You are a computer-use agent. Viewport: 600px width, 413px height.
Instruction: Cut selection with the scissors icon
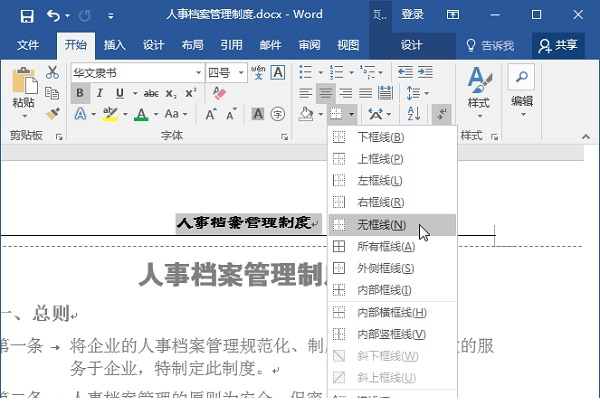click(52, 72)
